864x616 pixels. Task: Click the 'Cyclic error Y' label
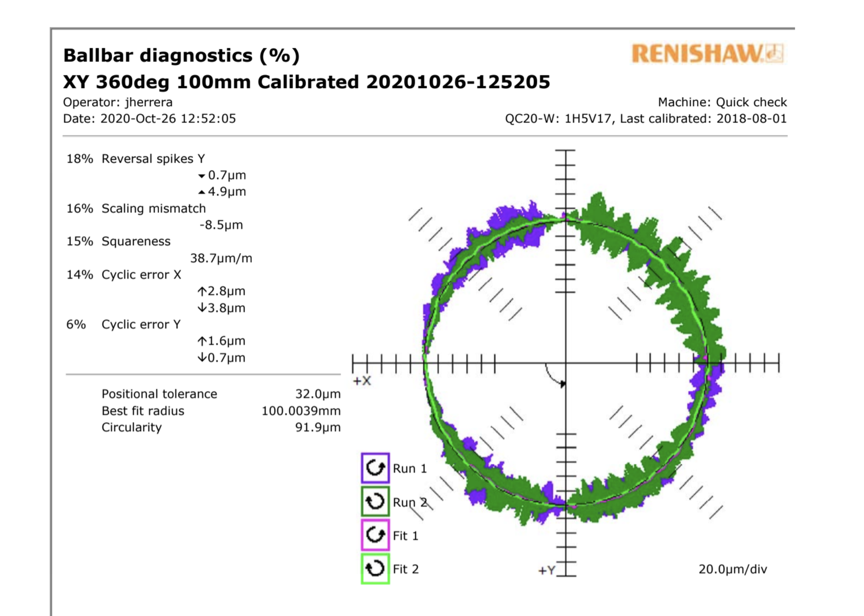141,325
